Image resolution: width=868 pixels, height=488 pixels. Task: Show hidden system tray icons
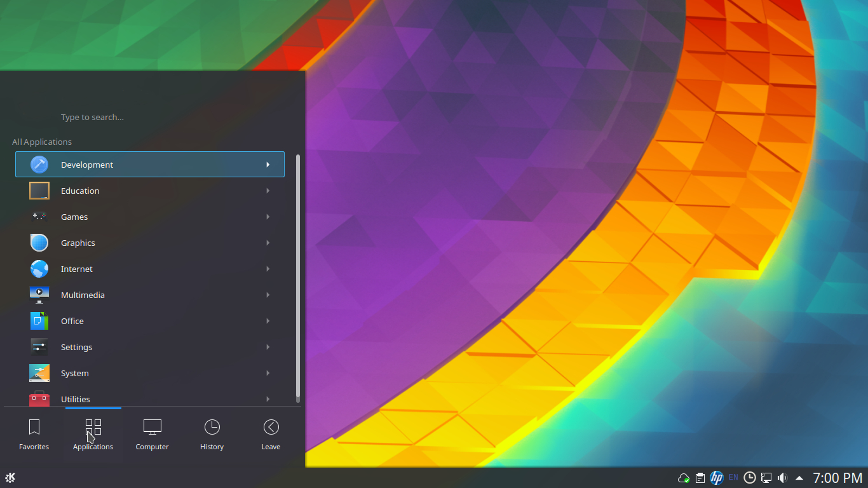[799, 478]
